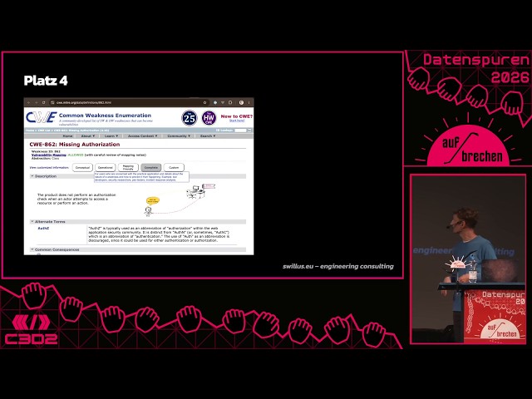
Task: Open the browser profile avatar
Action: [241, 102]
